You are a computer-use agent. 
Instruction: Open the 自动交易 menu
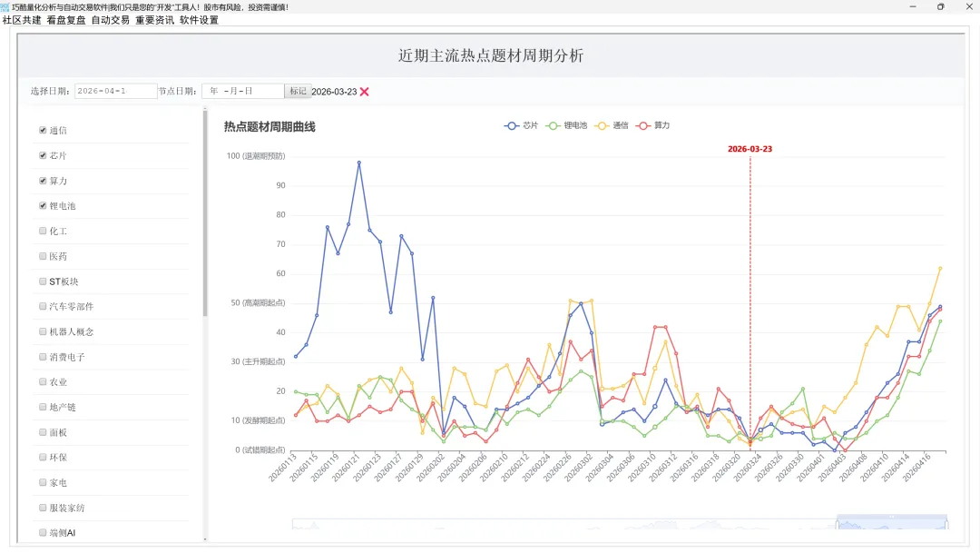[111, 20]
